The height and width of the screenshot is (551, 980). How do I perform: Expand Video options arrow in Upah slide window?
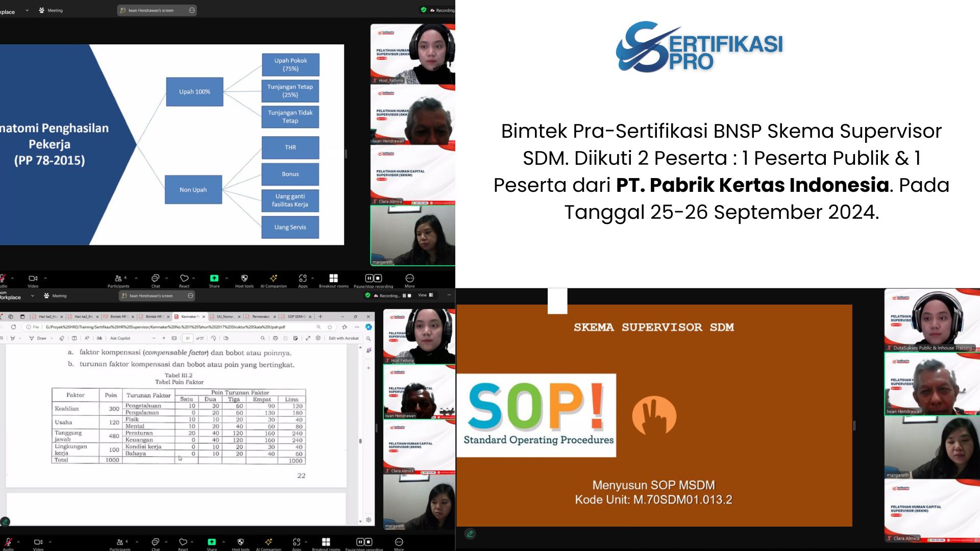[x=45, y=278]
